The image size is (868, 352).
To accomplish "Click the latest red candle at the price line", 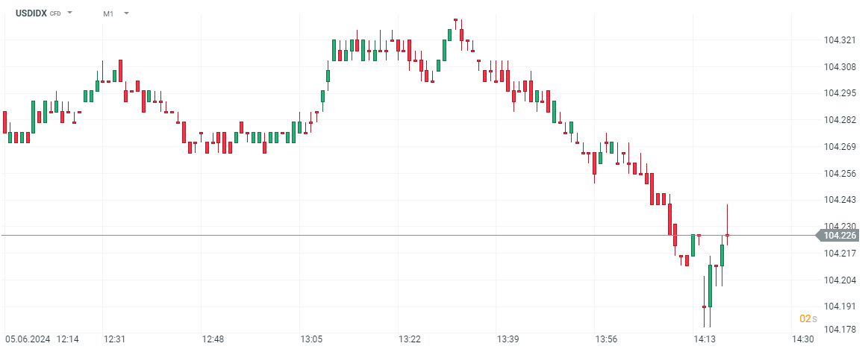I will click(728, 235).
